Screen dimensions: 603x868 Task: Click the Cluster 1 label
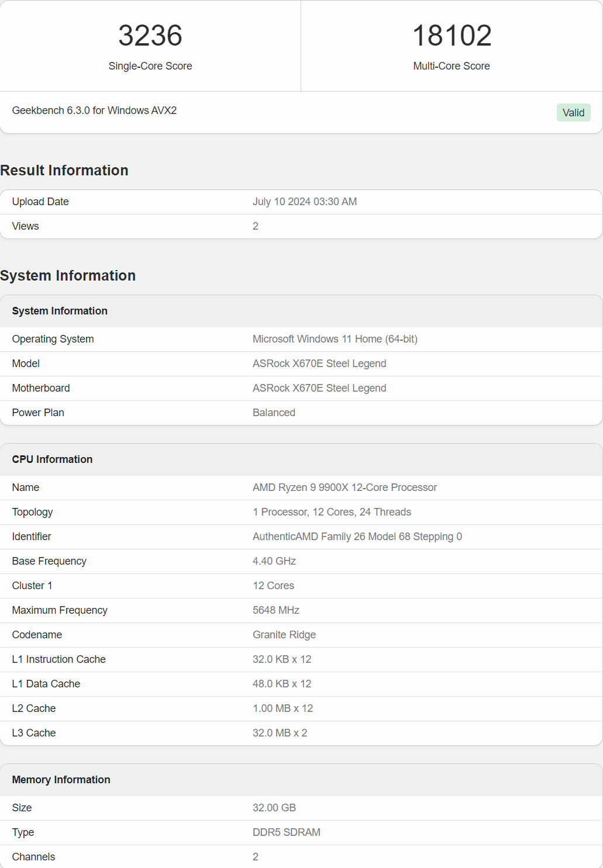coord(32,586)
